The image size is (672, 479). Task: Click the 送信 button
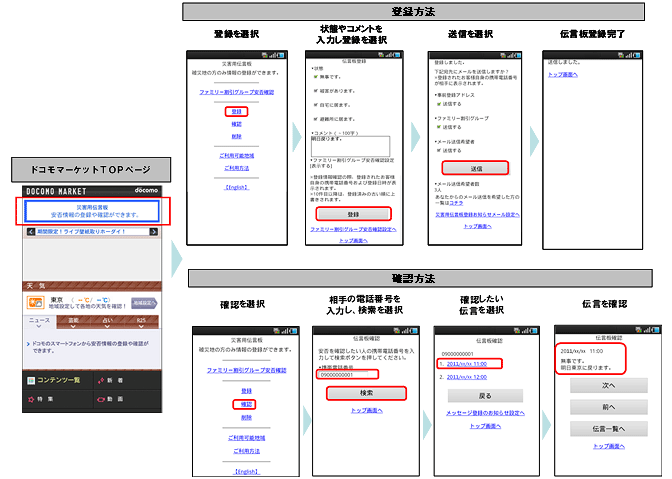pos(476,168)
